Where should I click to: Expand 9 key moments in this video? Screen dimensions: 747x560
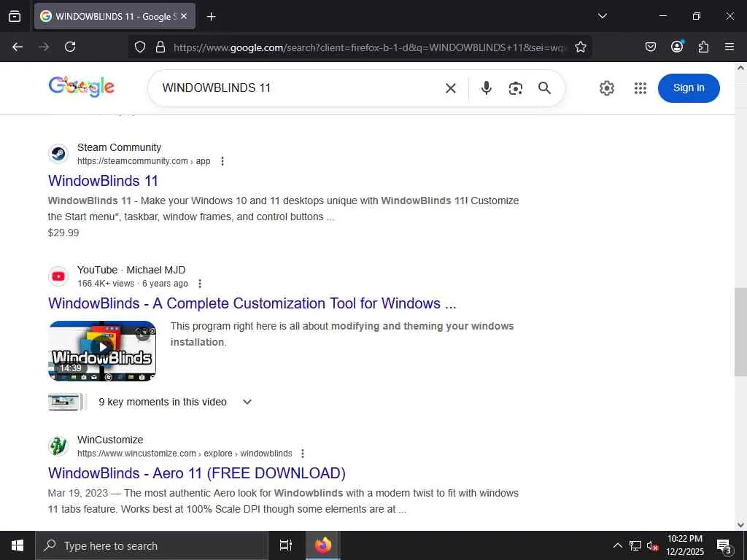point(247,402)
